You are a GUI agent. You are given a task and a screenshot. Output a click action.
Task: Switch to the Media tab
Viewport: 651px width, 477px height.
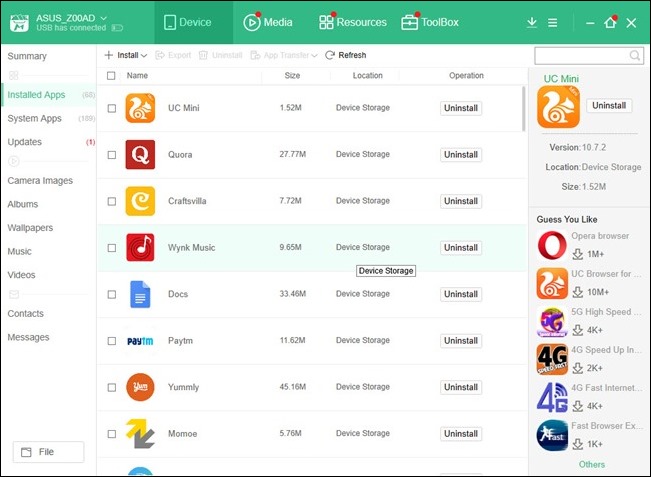(268, 22)
